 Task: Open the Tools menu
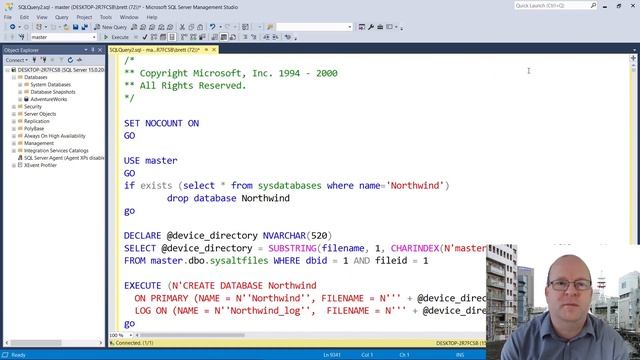click(x=106, y=17)
